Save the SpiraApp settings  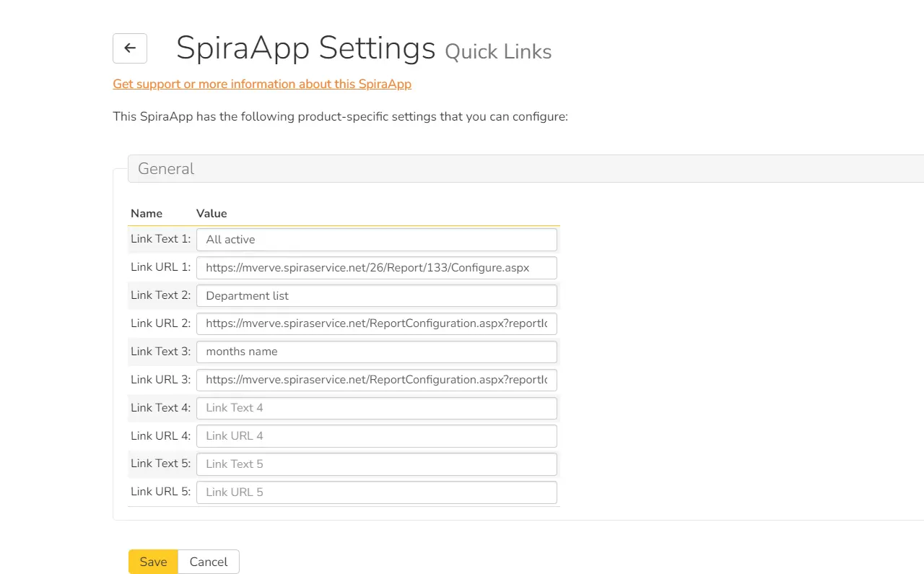tap(153, 562)
